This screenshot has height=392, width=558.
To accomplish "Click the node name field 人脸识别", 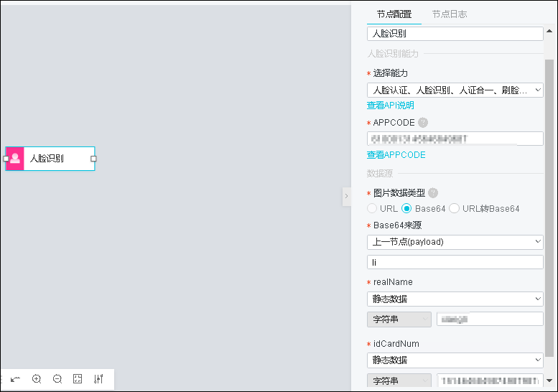I will pyautogui.click(x=455, y=34).
